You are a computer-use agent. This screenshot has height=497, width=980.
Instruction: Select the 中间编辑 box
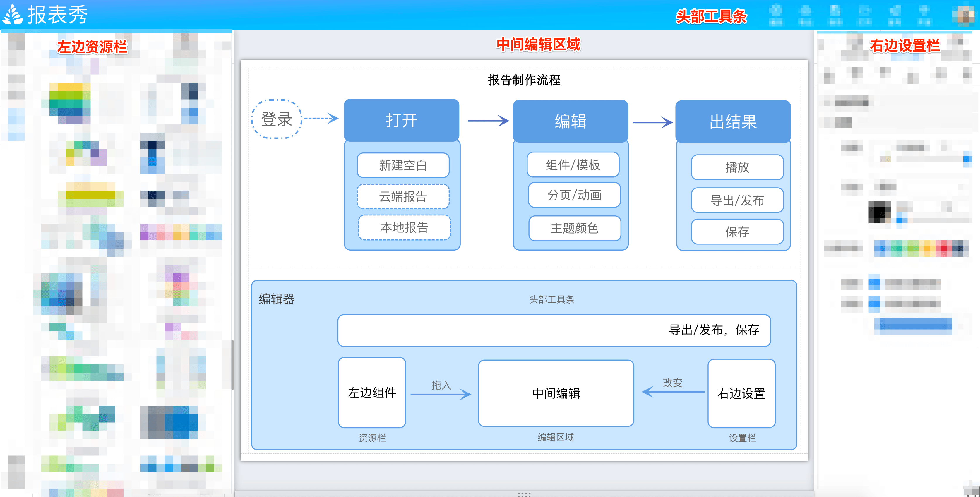tap(556, 393)
